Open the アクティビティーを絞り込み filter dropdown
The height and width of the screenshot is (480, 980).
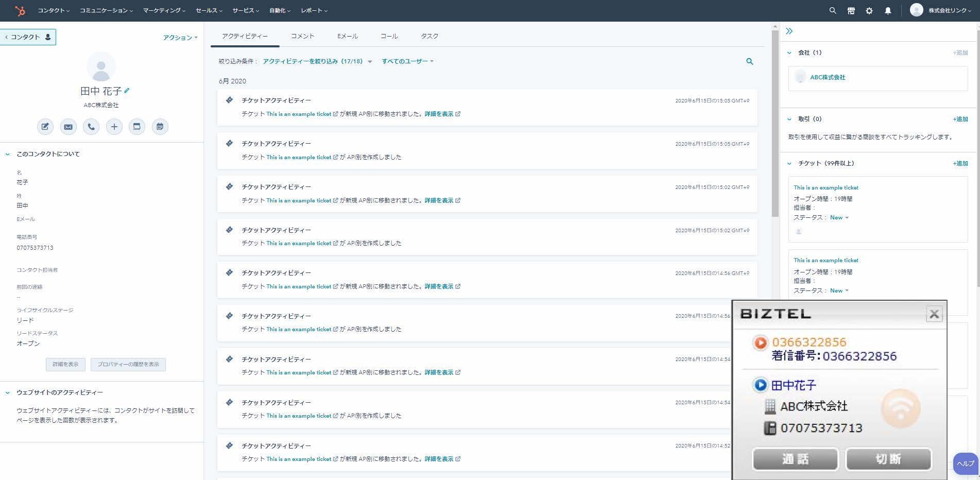[317, 61]
